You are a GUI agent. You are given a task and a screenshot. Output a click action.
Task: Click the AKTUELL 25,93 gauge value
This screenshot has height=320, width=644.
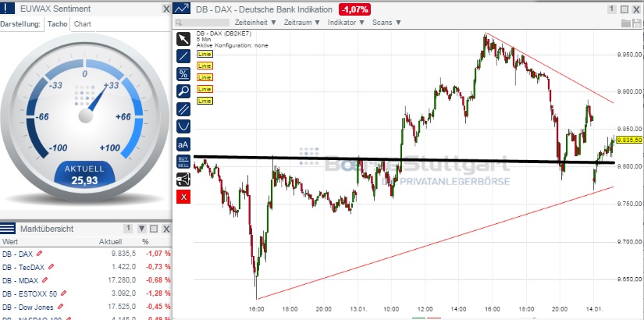(84, 176)
